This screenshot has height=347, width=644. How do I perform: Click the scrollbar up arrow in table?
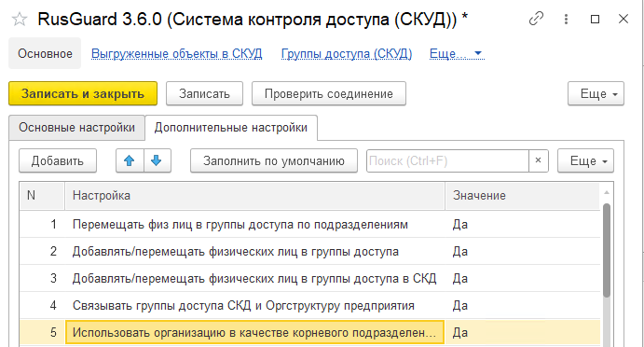[x=607, y=192]
